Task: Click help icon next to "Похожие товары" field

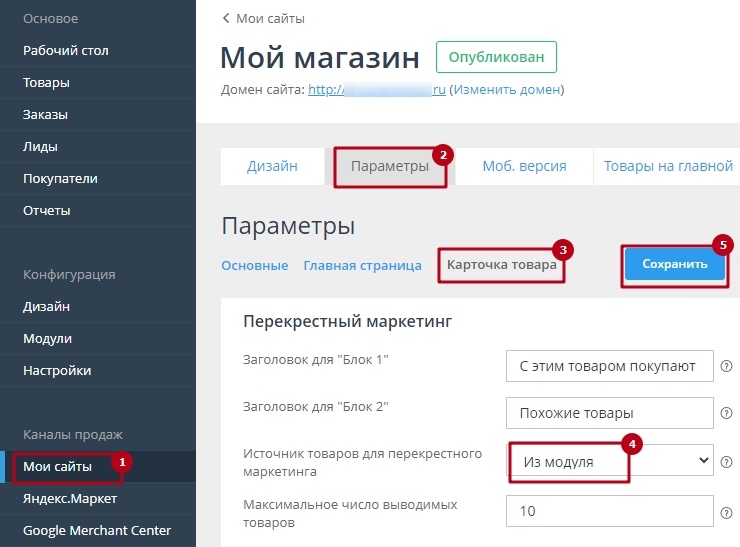Action: tap(727, 412)
